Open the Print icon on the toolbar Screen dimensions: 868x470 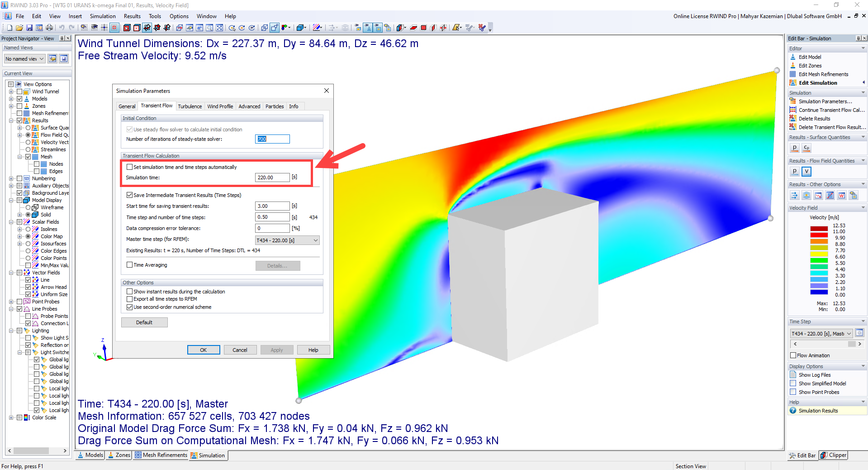[49, 28]
